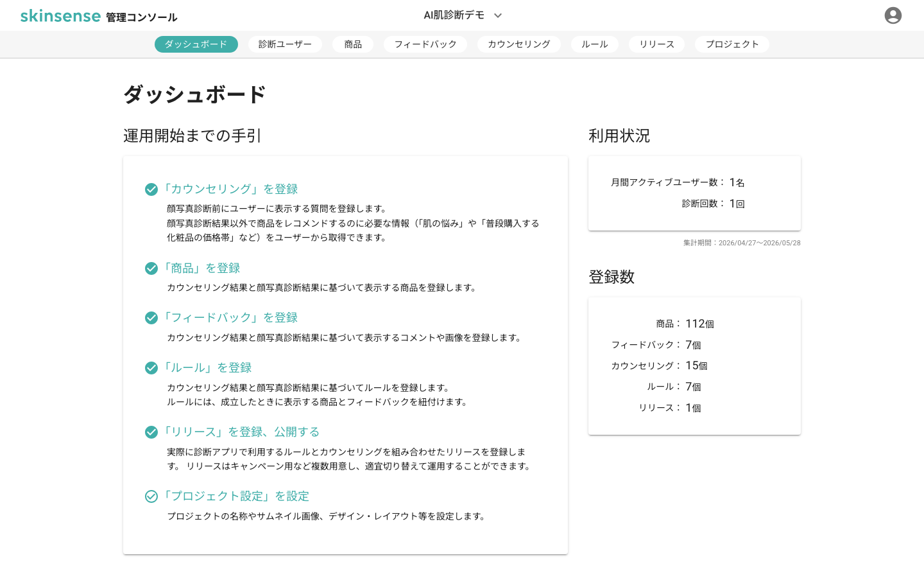Click the description text under 商品を登録

(x=323, y=288)
